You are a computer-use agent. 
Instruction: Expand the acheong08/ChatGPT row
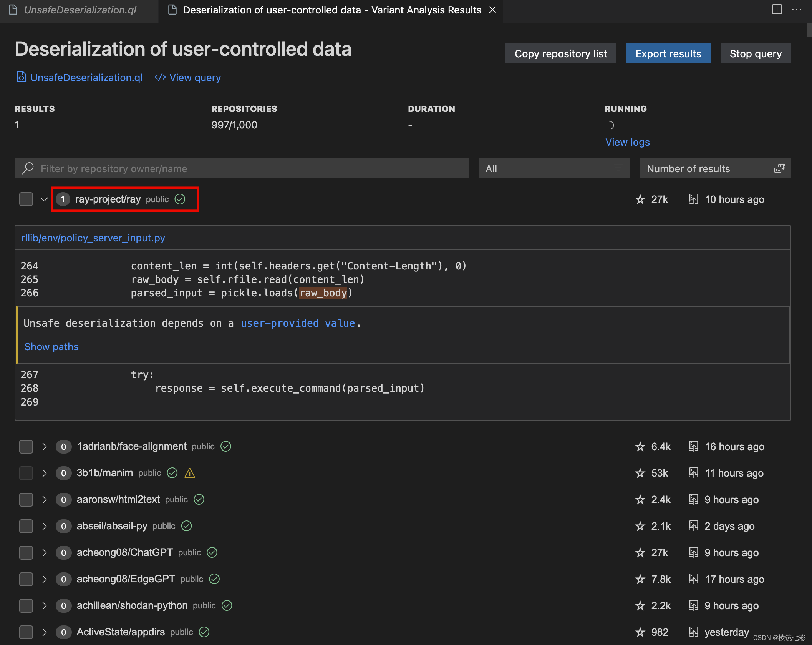[x=44, y=552]
